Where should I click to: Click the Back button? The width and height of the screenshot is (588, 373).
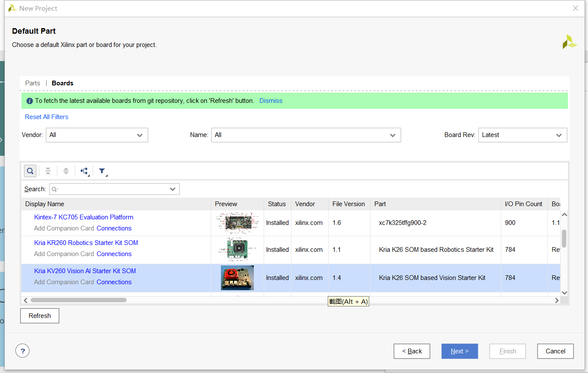click(x=412, y=351)
